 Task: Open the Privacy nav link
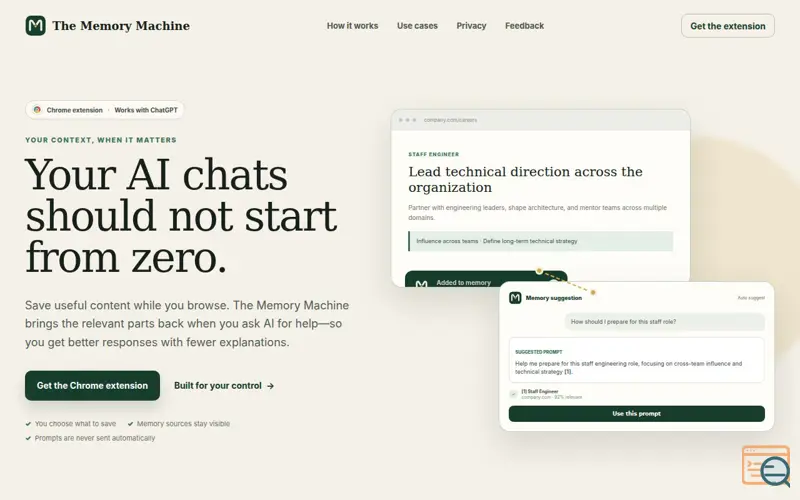point(471,26)
